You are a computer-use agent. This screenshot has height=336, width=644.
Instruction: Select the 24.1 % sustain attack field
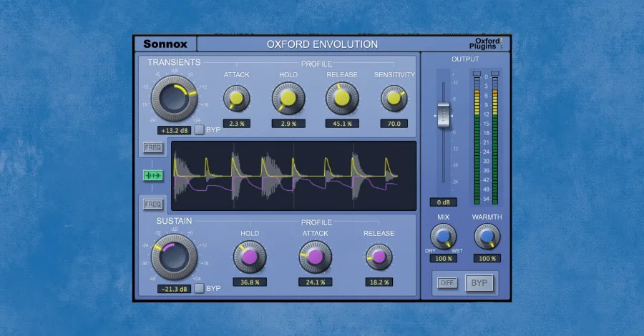315,282
